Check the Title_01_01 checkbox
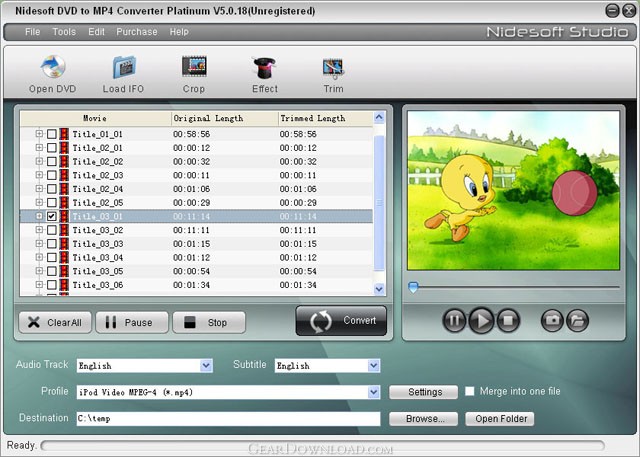Viewport: 640px width, 457px height. click(x=51, y=134)
